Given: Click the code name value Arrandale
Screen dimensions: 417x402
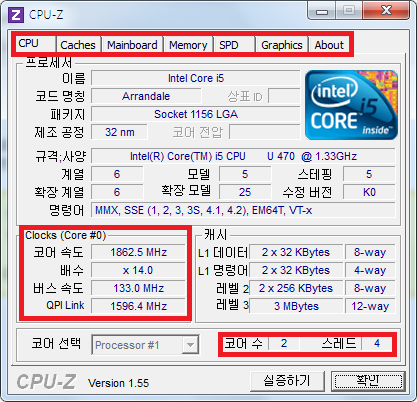Looking at the screenshot, I should pyautogui.click(x=146, y=96).
